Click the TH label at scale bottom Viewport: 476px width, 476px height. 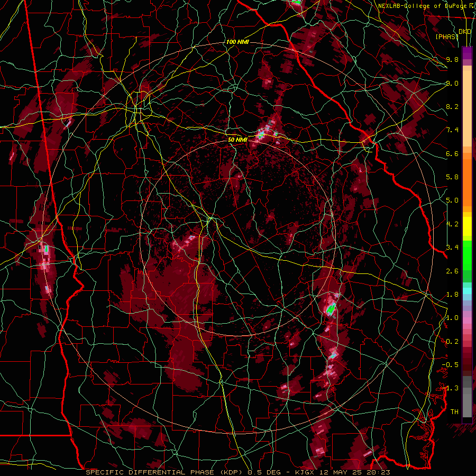454,412
